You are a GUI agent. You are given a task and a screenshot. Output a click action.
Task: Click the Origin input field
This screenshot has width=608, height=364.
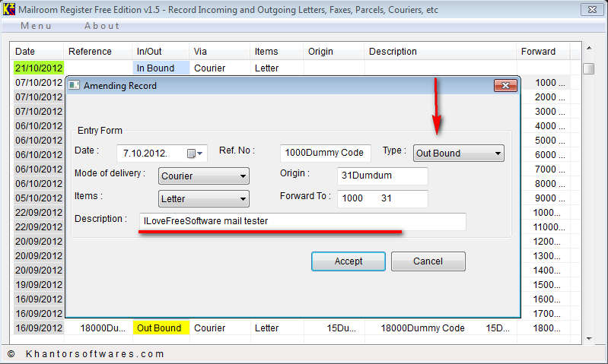pos(382,176)
